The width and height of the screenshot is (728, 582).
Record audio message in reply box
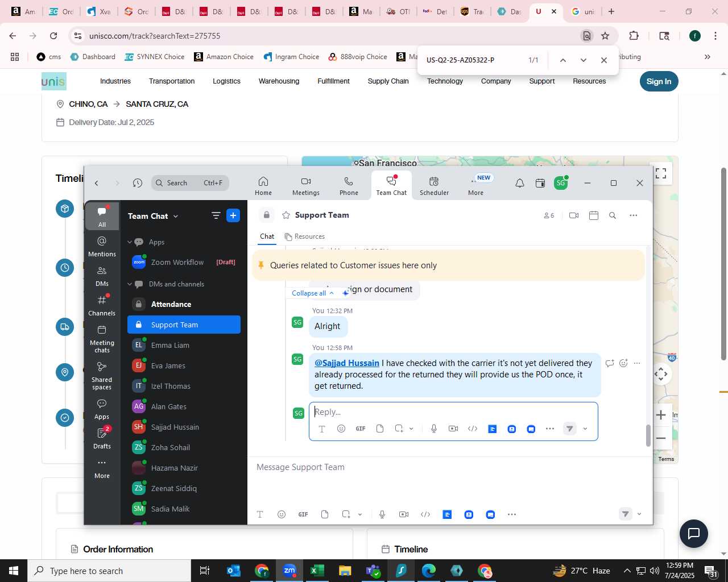tap(434, 429)
